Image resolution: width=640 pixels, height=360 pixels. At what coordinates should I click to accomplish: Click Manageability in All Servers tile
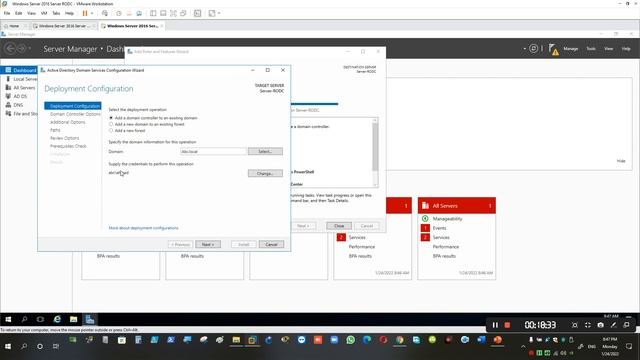pos(447,219)
